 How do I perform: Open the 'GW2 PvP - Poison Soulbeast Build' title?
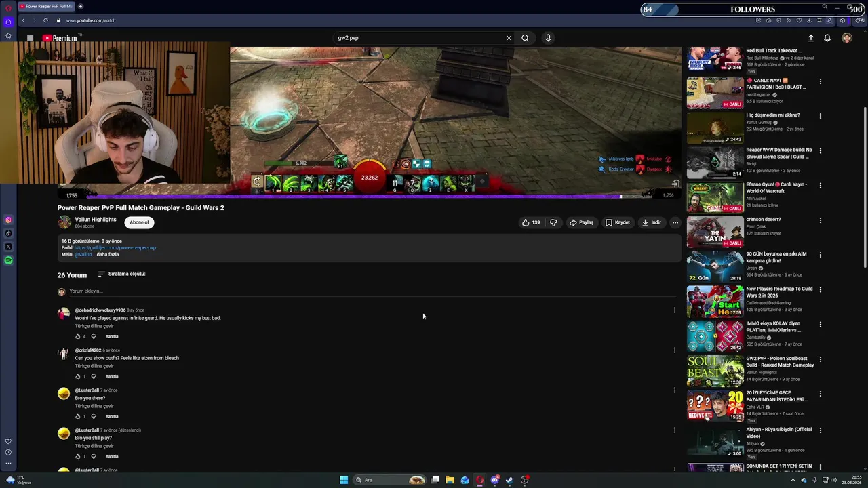[x=780, y=362]
